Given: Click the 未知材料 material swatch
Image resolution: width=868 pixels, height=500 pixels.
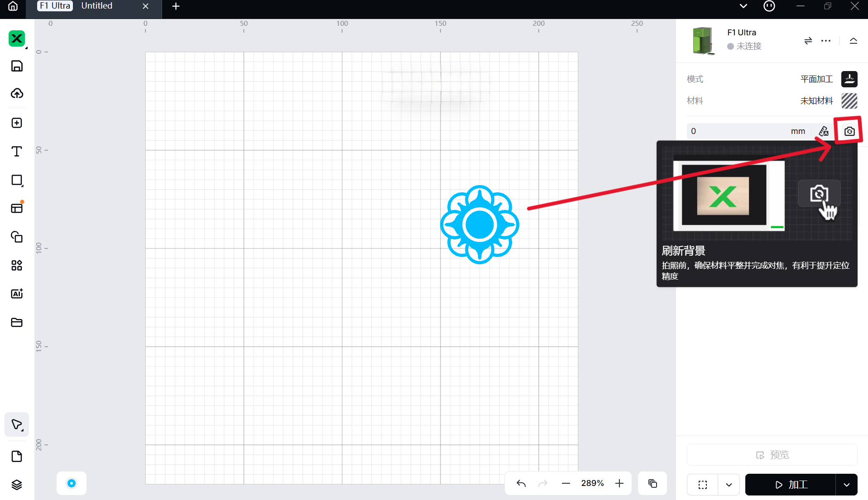Looking at the screenshot, I should tap(849, 101).
